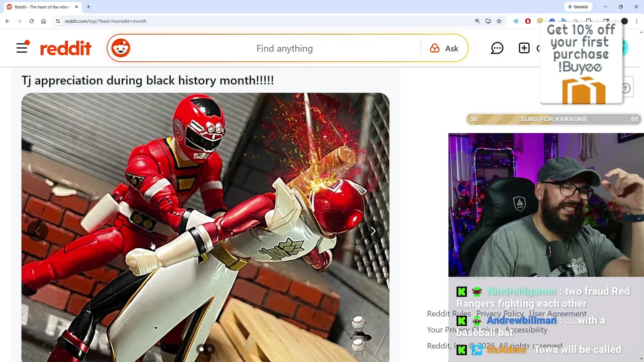Select the second carousel indicator dot

tap(210, 349)
